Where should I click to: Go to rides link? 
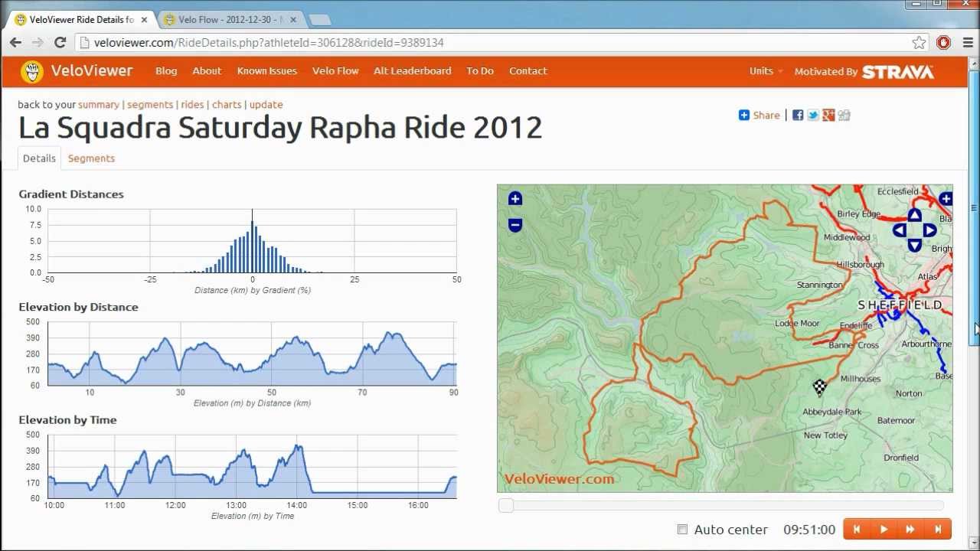[x=192, y=105]
